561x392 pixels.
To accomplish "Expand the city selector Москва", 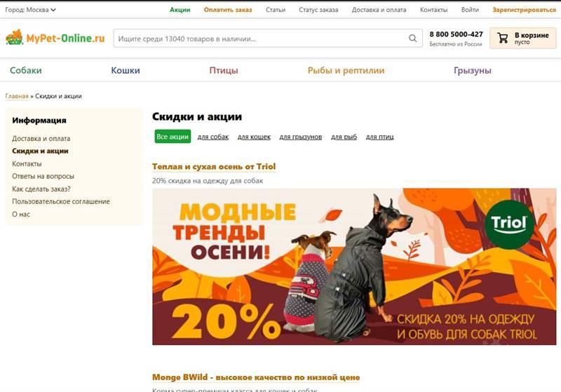I will pyautogui.click(x=30, y=10).
